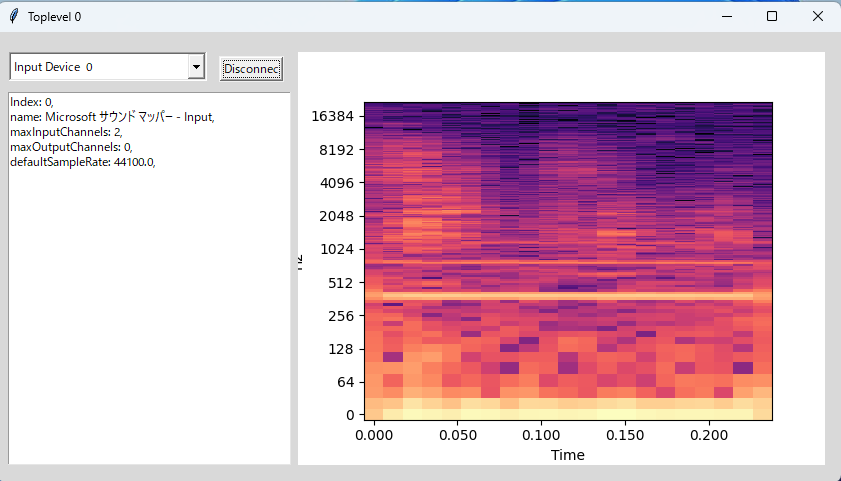Screen dimensions: 841x481
Task: Maximize the Toplevel 0 window
Action: pos(772,16)
